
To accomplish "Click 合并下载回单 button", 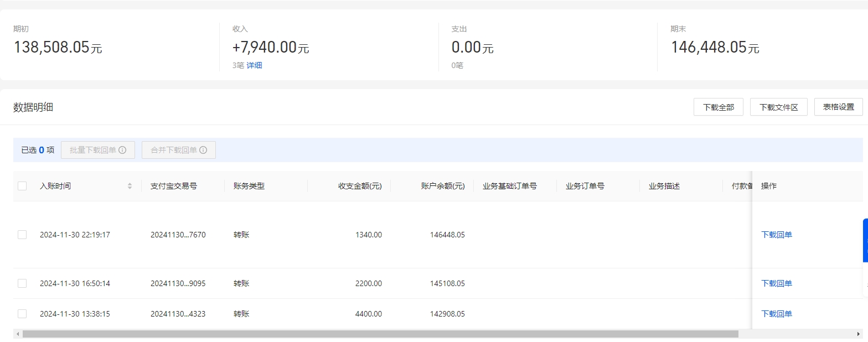I will tap(179, 150).
